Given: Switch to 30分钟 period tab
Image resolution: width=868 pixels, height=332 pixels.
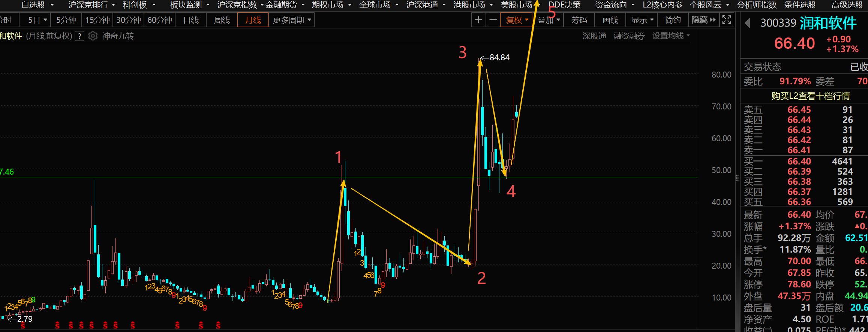Looking at the screenshot, I should tap(129, 20).
